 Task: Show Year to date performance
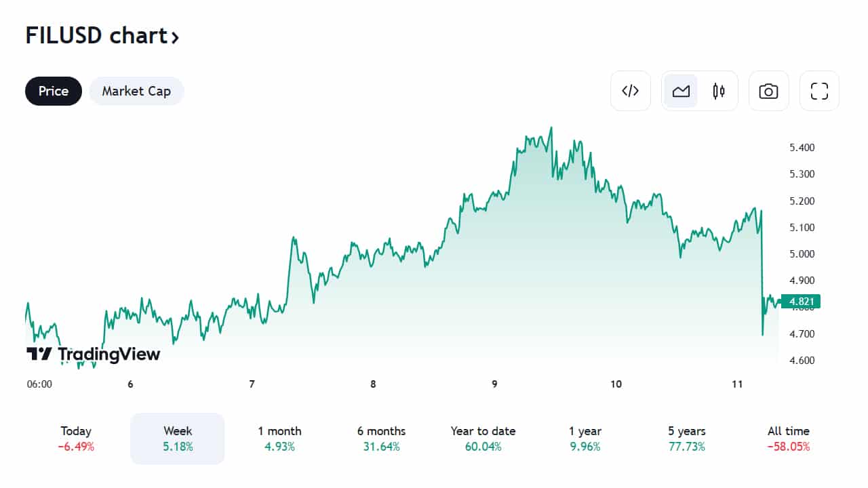(x=483, y=439)
